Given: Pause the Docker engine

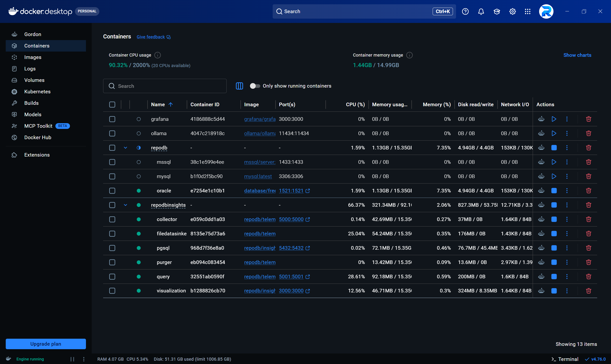Looking at the screenshot, I should tap(72, 359).
